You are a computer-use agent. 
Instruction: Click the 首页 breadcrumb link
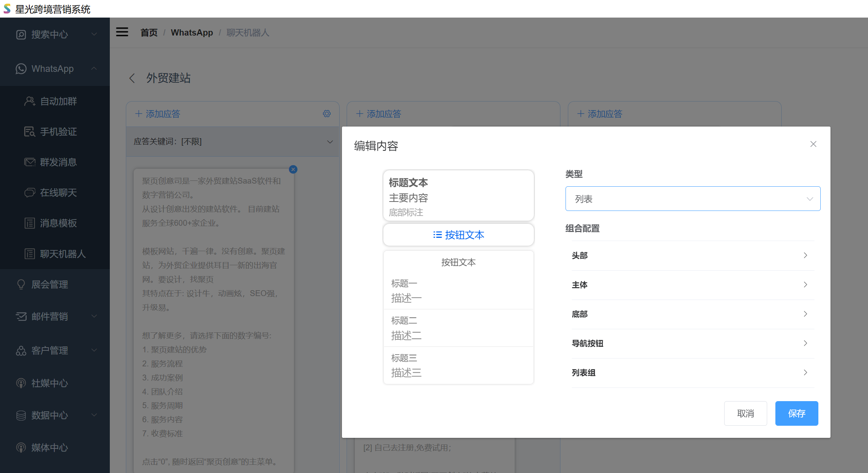tap(149, 32)
